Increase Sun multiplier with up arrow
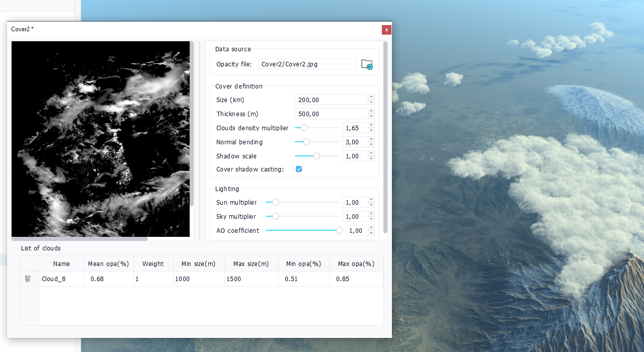The image size is (644, 352). (x=371, y=200)
